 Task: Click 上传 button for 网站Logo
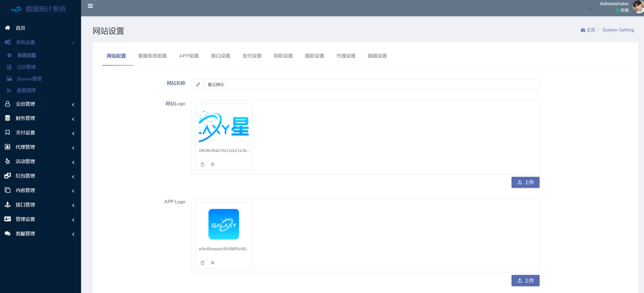click(525, 182)
